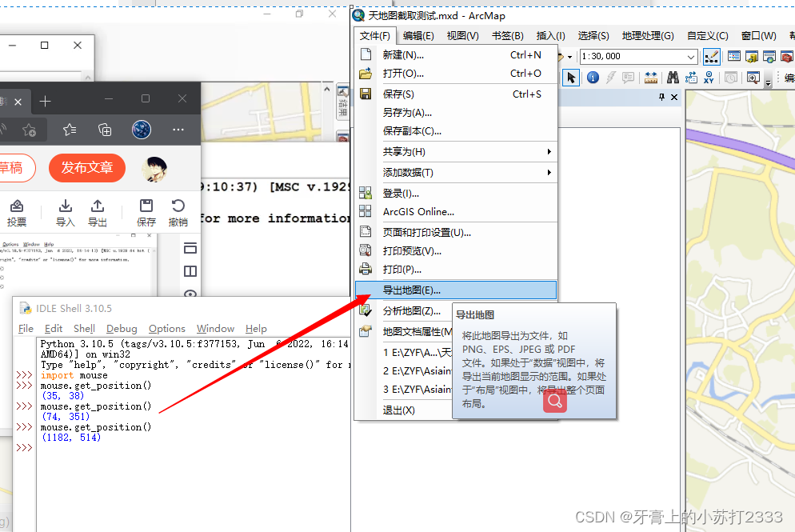Click the add-to-favorites star icon in browser
The image size is (795, 532).
point(30,130)
